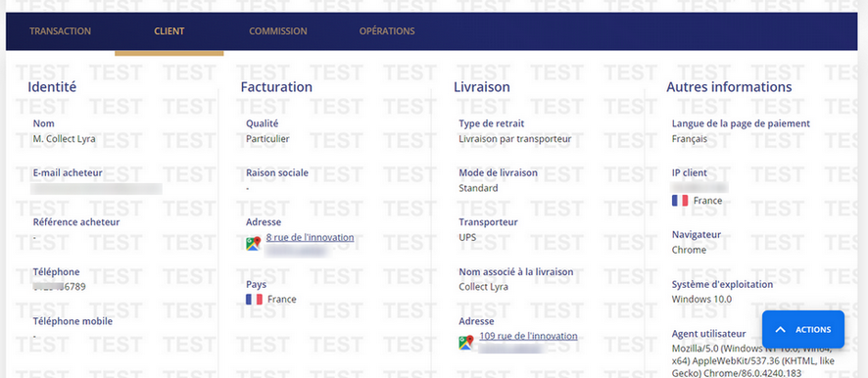Open delivery address 109 rue de l'innovation link
This screenshot has width=868, height=378.
point(528,336)
